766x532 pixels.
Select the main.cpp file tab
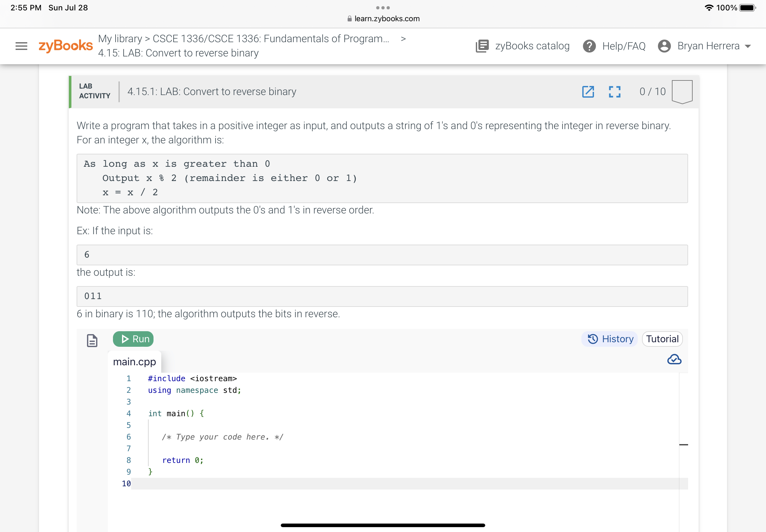coord(134,362)
